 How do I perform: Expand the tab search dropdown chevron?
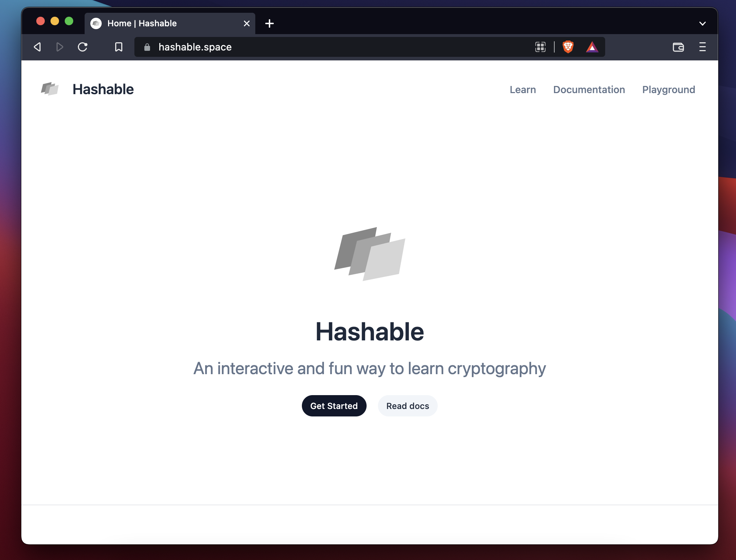click(703, 23)
